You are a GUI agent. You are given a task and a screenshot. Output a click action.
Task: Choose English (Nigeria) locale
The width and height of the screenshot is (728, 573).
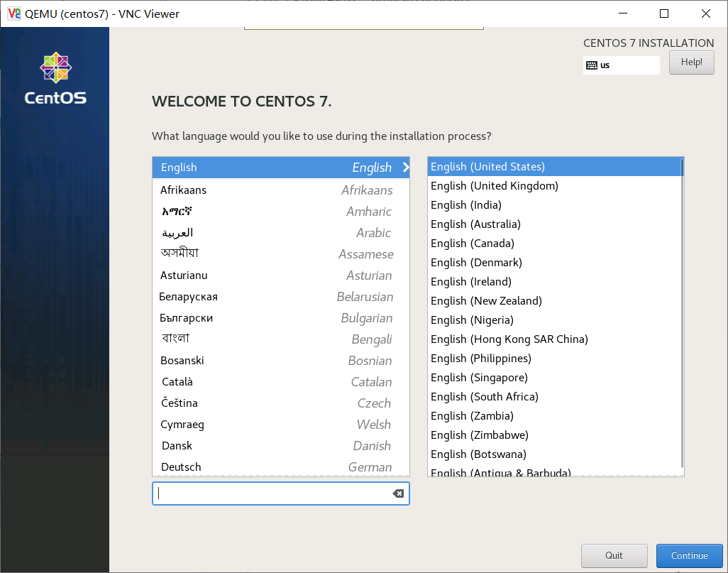pyautogui.click(x=554, y=320)
